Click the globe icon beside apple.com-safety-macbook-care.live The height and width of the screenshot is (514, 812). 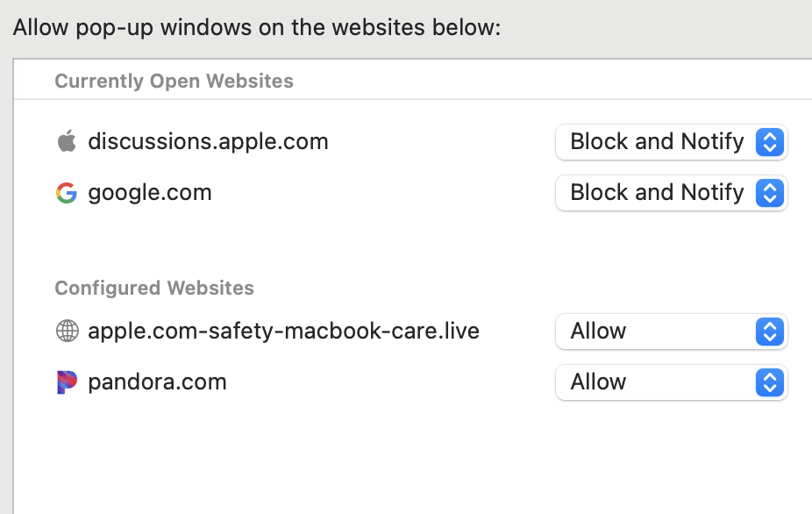[x=67, y=332]
